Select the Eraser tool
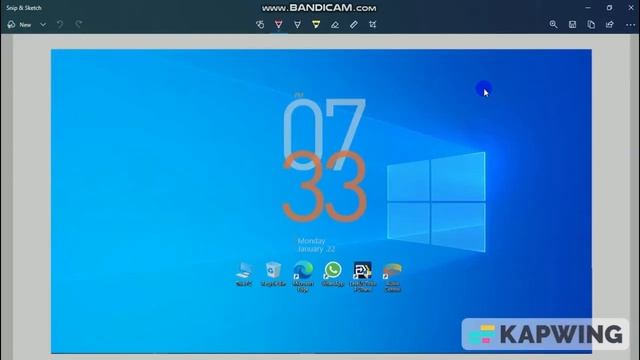The image size is (640, 360). (x=335, y=24)
